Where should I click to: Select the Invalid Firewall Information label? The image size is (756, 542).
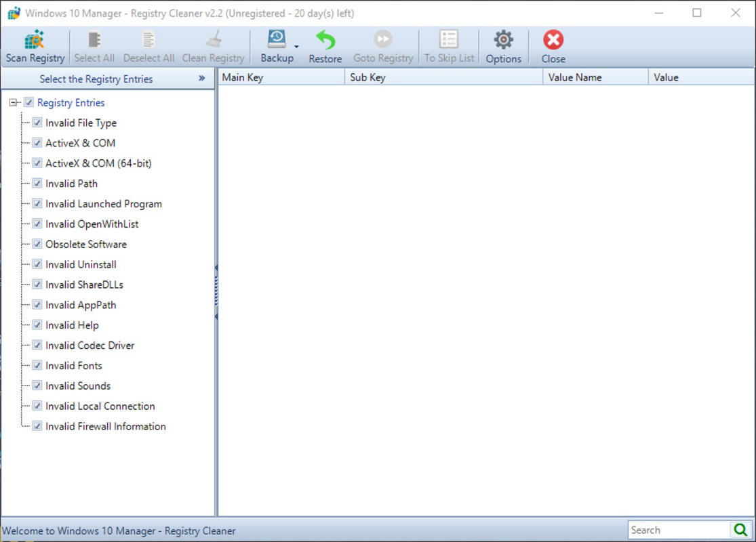[x=106, y=426]
